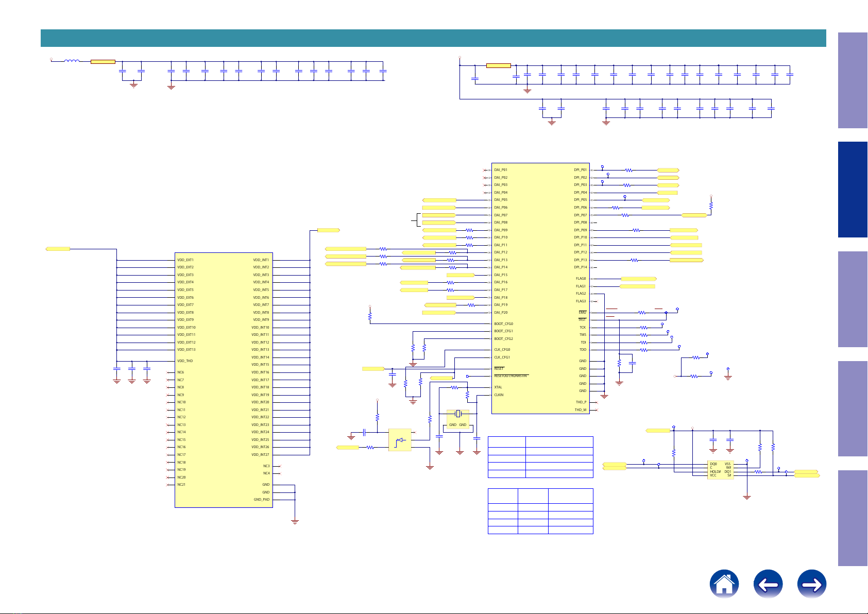Click the DPI_P13 pin label
The width and height of the screenshot is (868, 614).
coord(581,260)
